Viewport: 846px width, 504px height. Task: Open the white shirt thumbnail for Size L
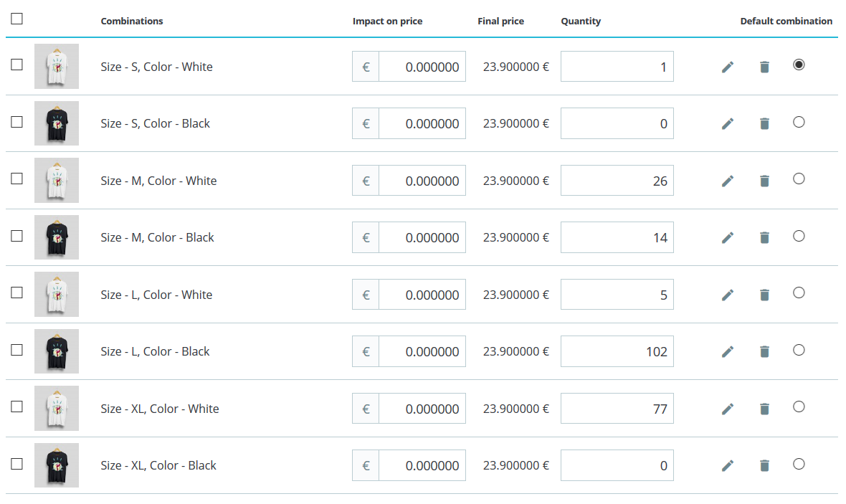(57, 294)
